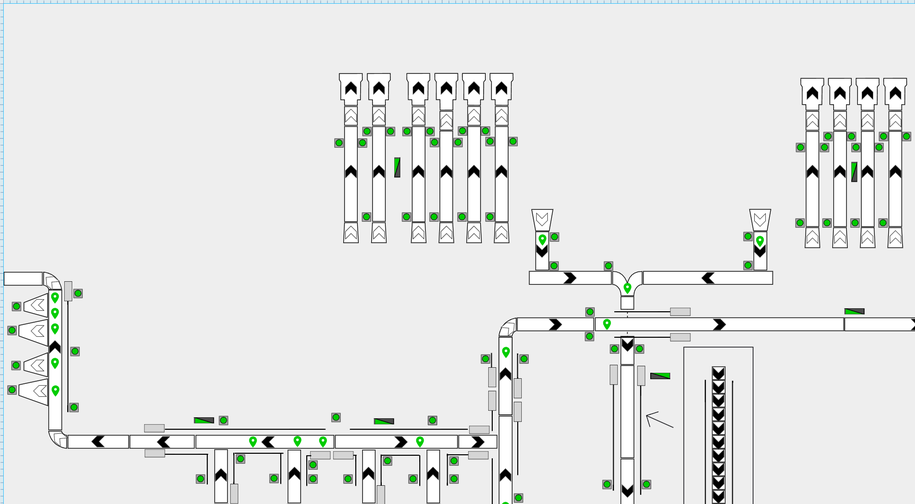
Task: Click the green wedge indicator at far right edge
Action: click(x=854, y=312)
